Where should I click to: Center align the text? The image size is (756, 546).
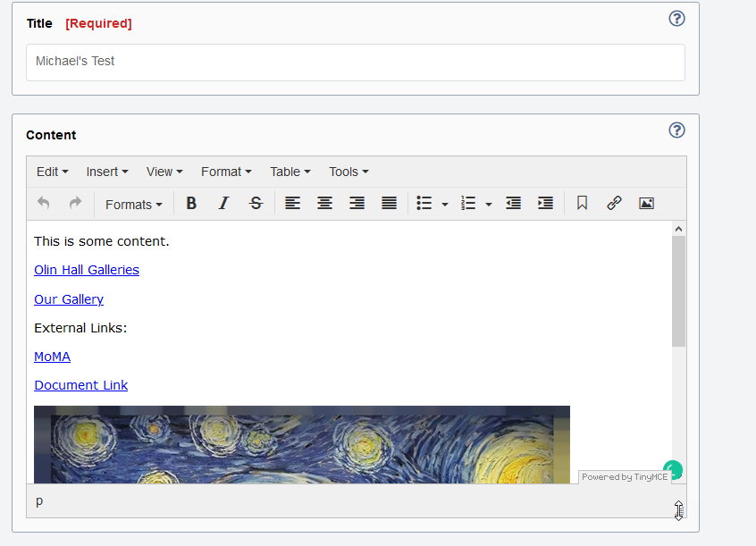[325, 203]
